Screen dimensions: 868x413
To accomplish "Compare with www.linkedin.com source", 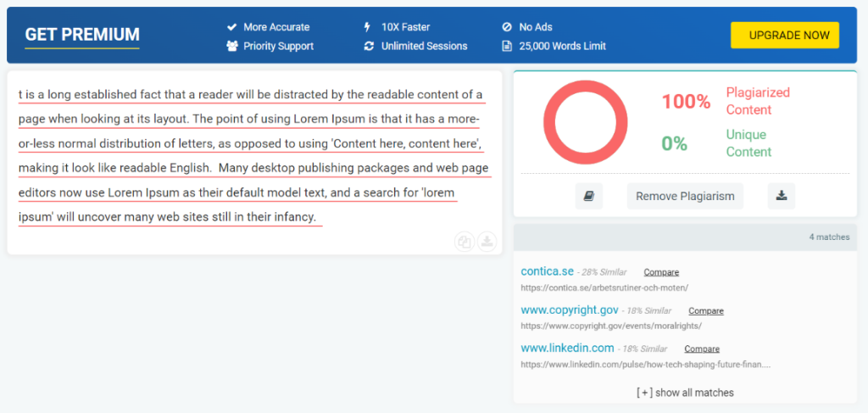I will pyautogui.click(x=702, y=349).
